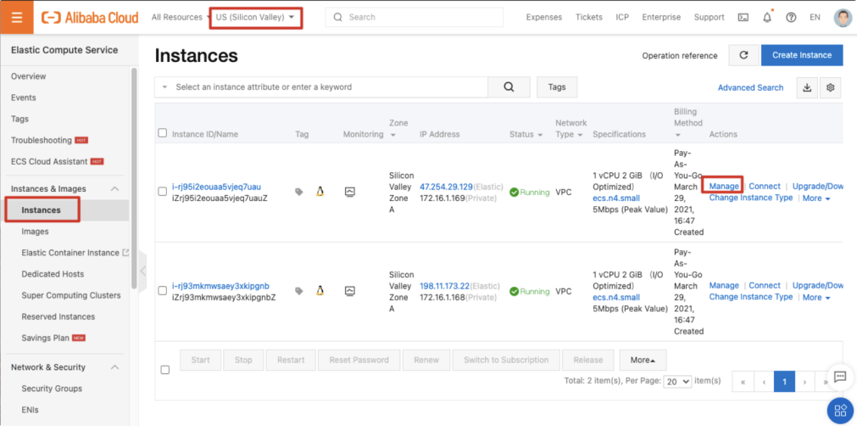The height and width of the screenshot is (431, 868).
Task: Open monitoring chart icon for i-rj93mkmwsaey3xkipgnb
Action: pos(350,291)
